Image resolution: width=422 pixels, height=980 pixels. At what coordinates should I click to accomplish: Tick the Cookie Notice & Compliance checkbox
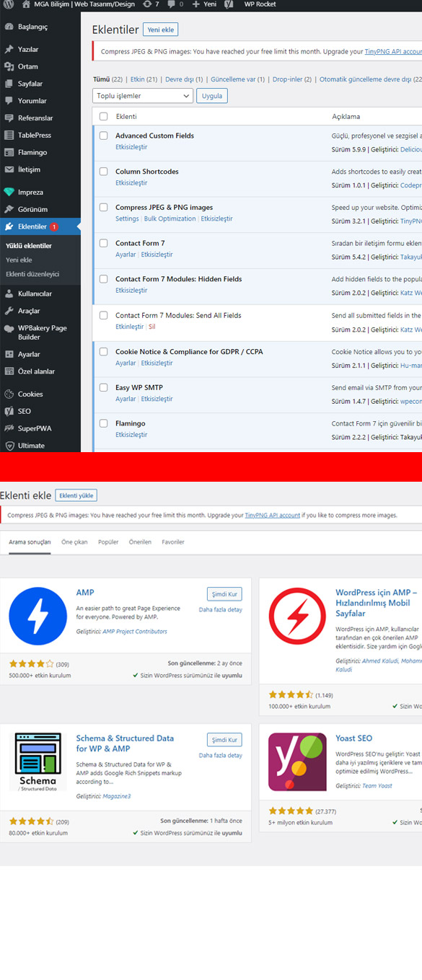pos(103,351)
